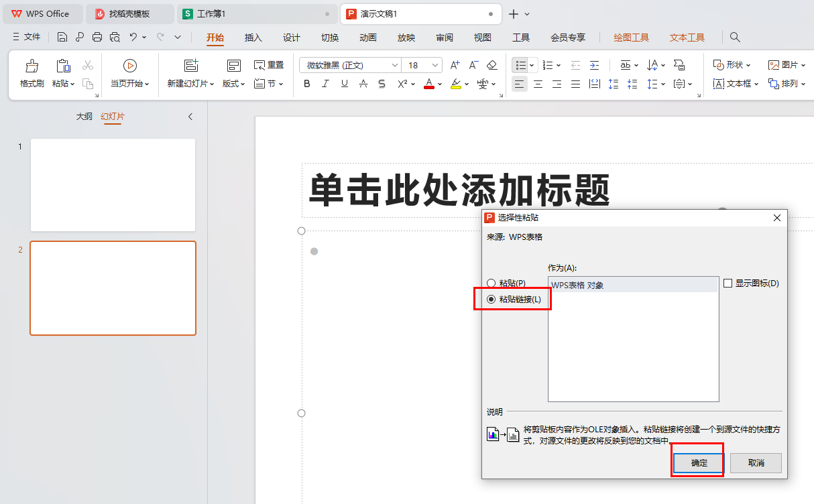This screenshot has width=814, height=504.
Task: Click the Save icon in quick access bar
Action: (x=62, y=38)
